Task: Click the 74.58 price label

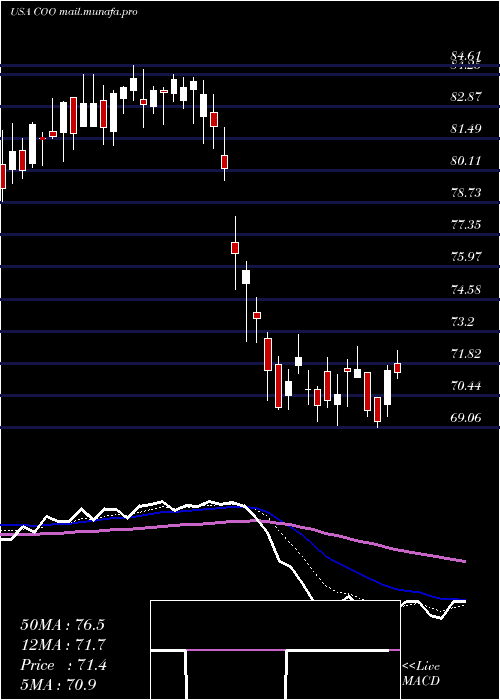Action: click(466, 289)
